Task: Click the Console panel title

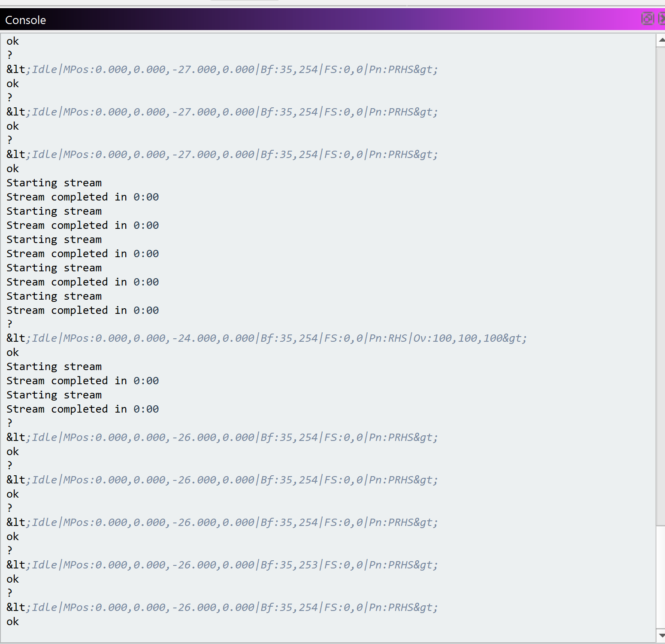Action: point(25,20)
